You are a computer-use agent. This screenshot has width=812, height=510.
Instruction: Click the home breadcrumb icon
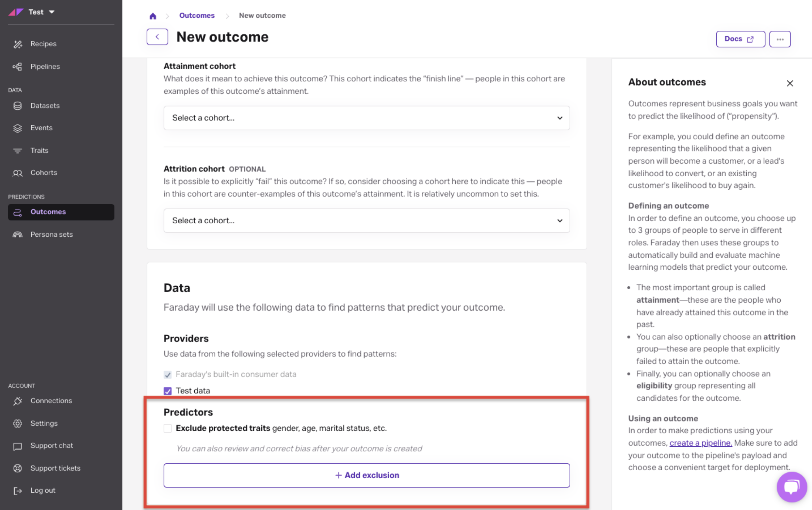[x=153, y=16]
